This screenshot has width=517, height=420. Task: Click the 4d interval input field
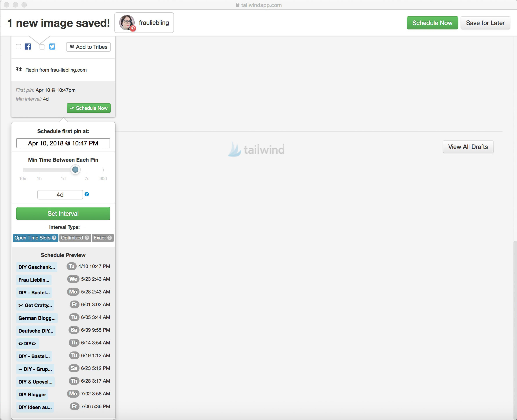[60, 195]
